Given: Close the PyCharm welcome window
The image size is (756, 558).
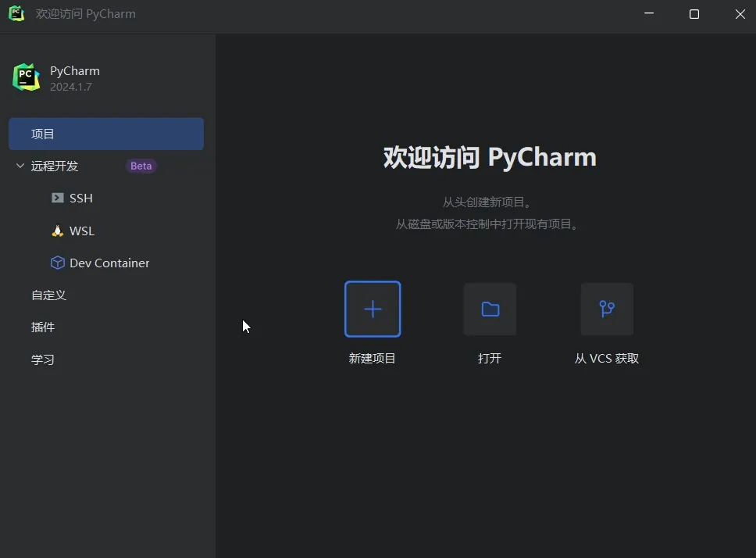Looking at the screenshot, I should (740, 14).
